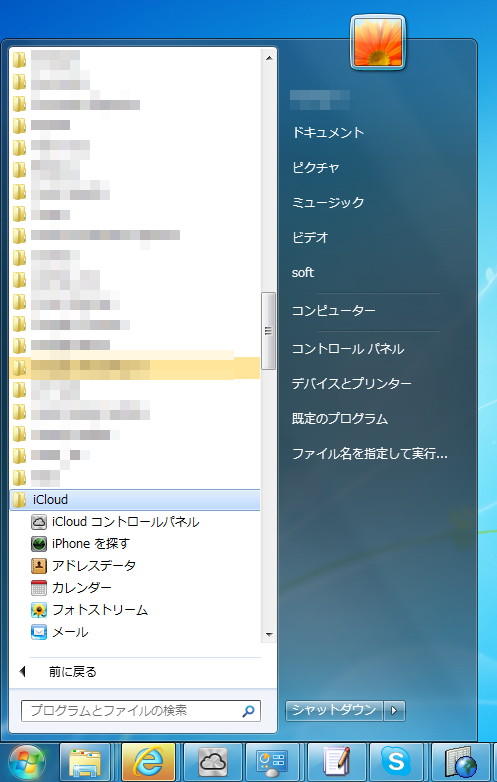Launch iPhone を探す radar icon

(x=39, y=544)
